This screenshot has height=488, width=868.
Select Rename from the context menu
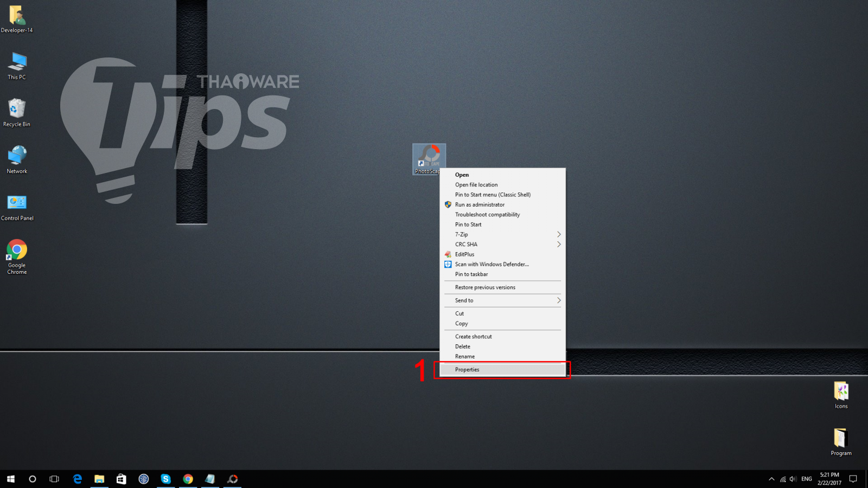point(502,356)
